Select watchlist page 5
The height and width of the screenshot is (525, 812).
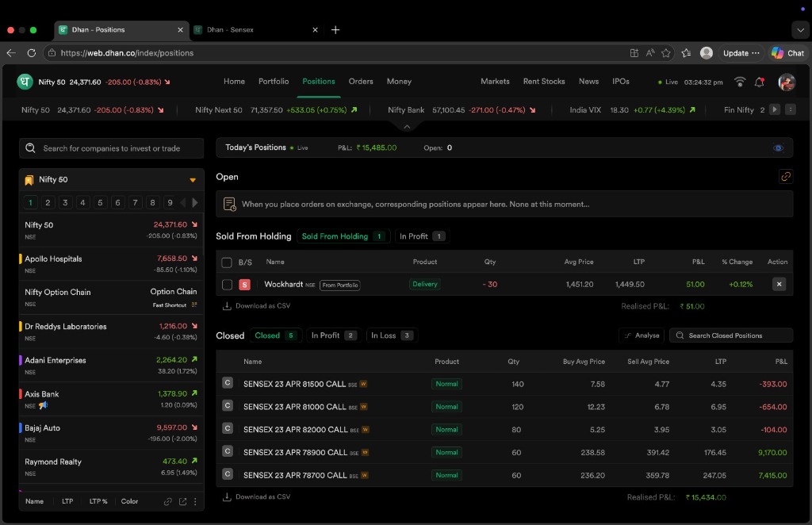pos(100,202)
